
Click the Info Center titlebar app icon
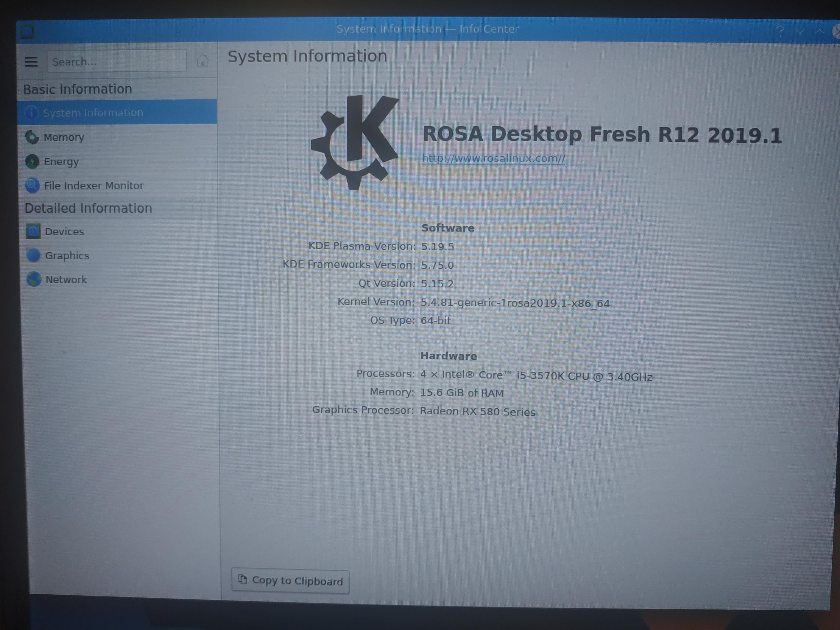click(x=27, y=31)
